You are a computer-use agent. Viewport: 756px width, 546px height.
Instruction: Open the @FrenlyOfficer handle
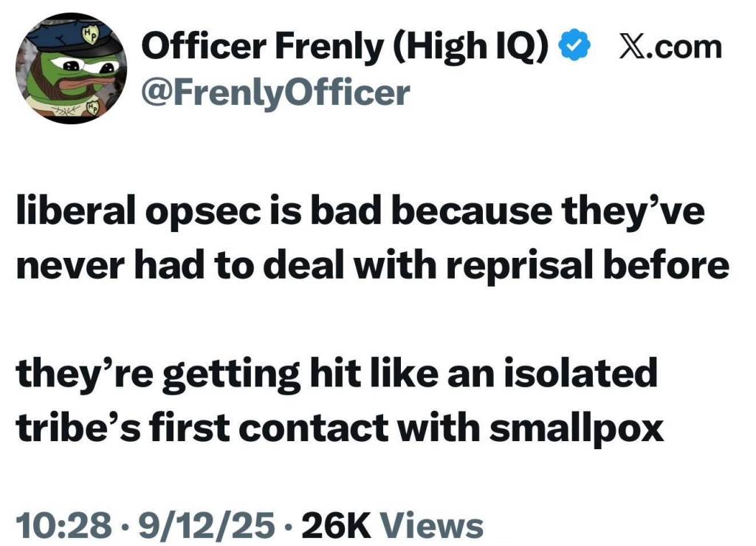[x=275, y=92]
